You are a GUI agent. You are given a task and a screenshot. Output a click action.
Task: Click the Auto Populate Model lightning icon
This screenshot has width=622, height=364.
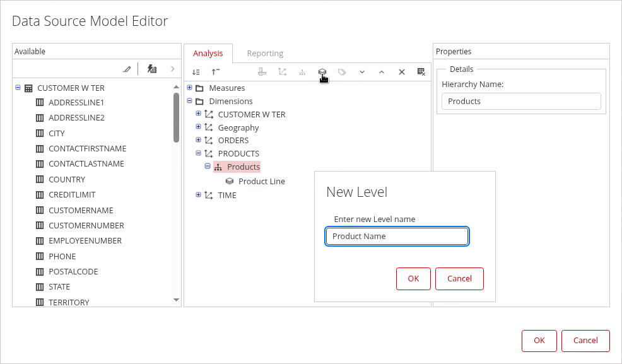pos(151,69)
